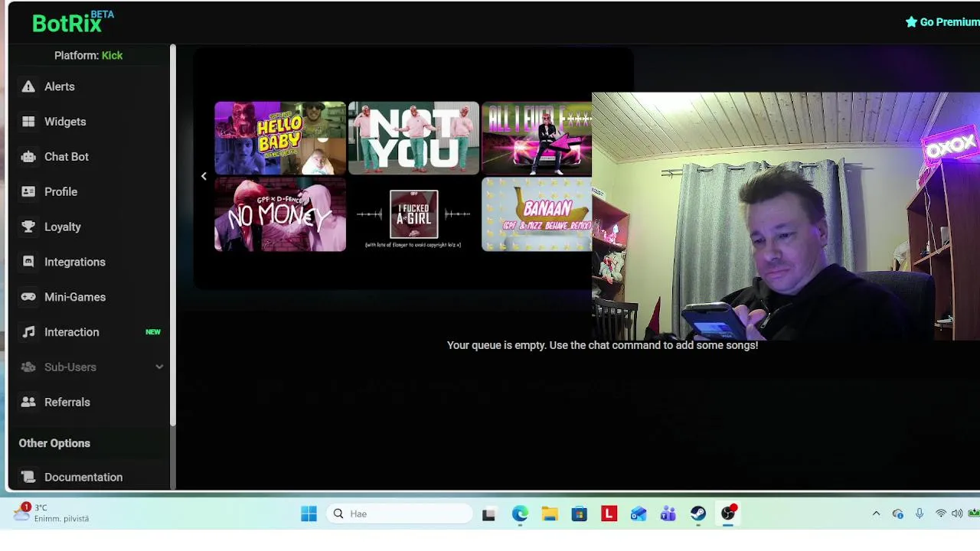Expand the Sub-Users chevron
Screen dimensions: 980x551
tap(159, 367)
